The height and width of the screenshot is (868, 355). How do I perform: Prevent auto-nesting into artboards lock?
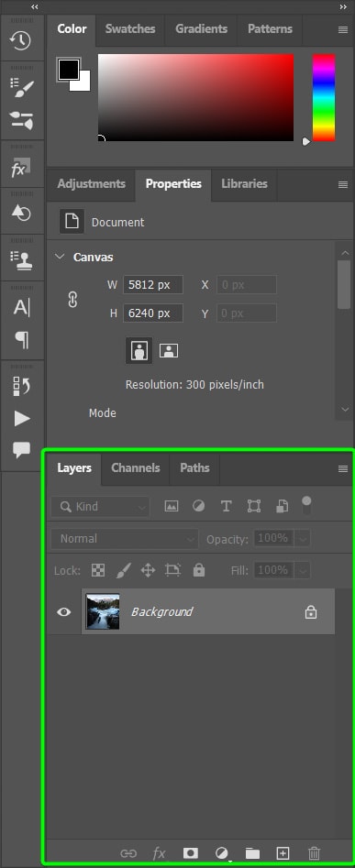[x=173, y=570]
